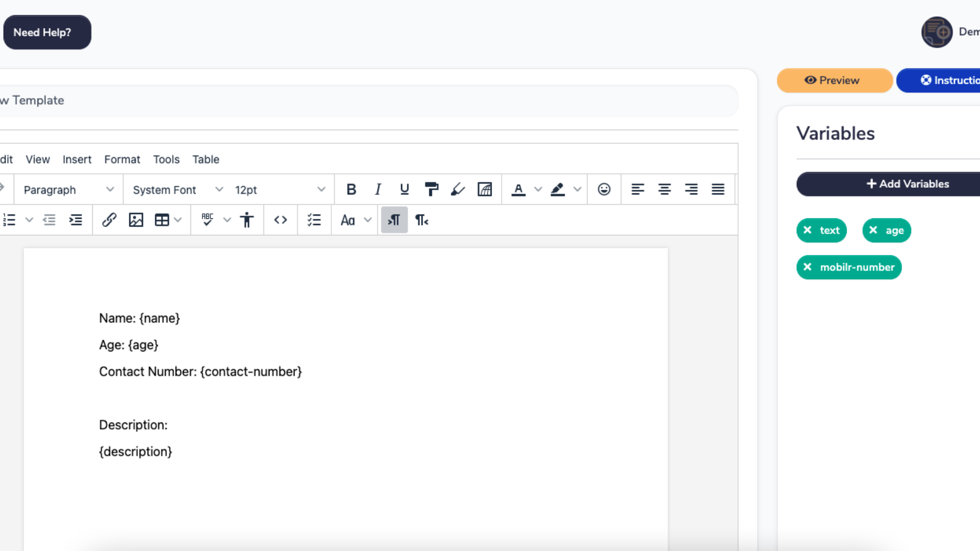
Task: Click the Add Variables button
Action: pos(908,184)
